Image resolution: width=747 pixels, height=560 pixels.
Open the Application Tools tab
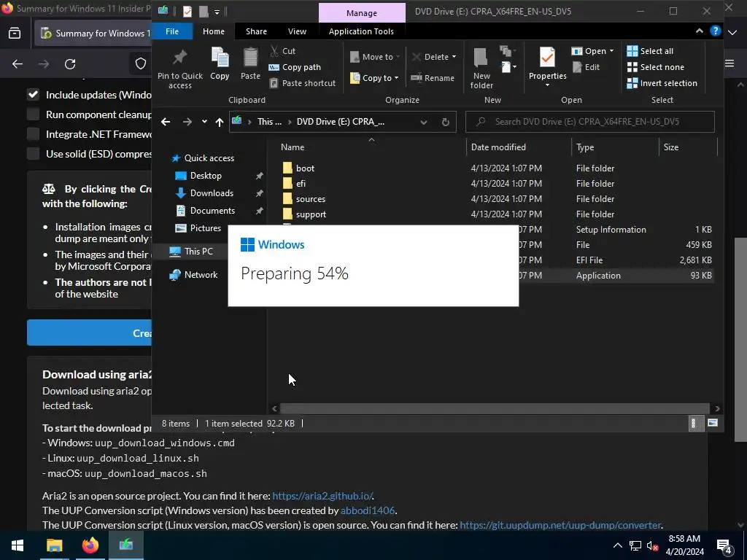click(361, 31)
